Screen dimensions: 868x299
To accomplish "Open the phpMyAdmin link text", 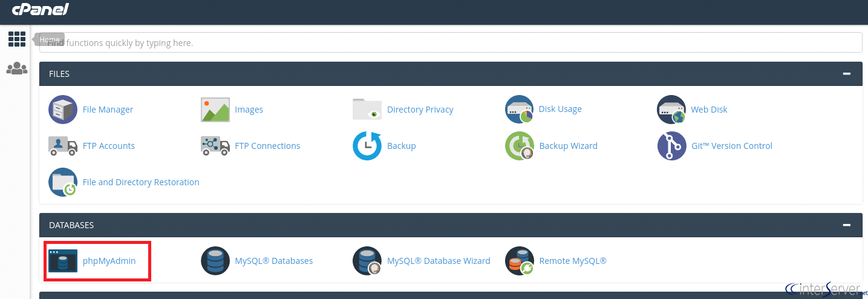I will (x=109, y=261).
